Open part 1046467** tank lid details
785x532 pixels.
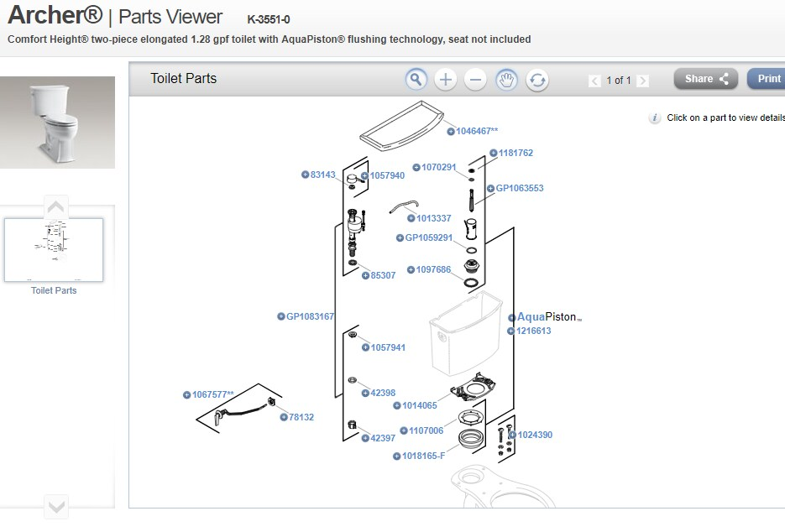[x=477, y=131]
